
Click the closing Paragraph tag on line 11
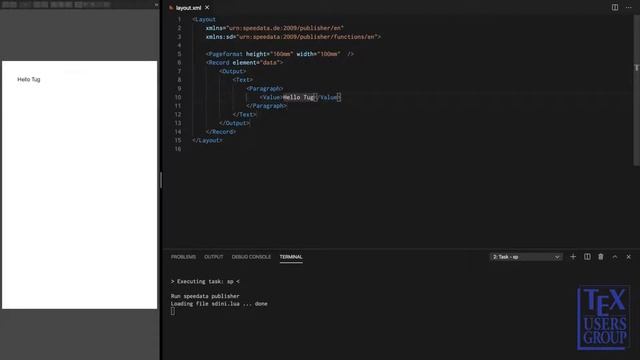(x=267, y=106)
